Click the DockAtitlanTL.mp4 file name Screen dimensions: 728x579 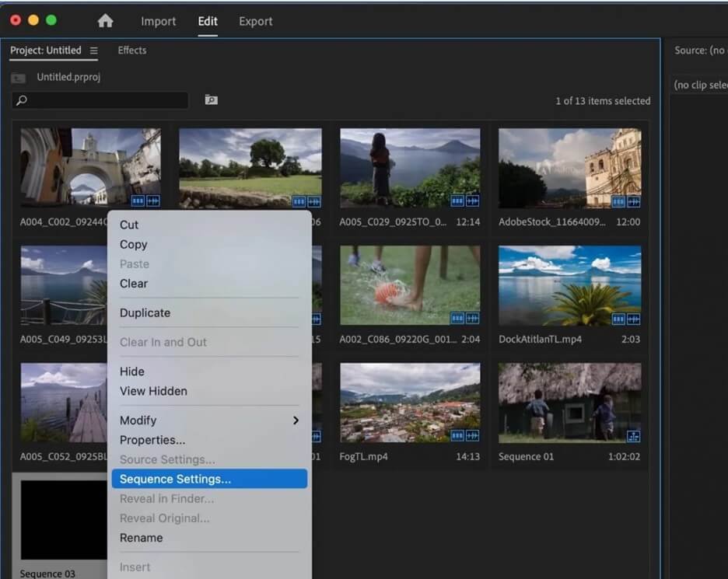pos(540,339)
